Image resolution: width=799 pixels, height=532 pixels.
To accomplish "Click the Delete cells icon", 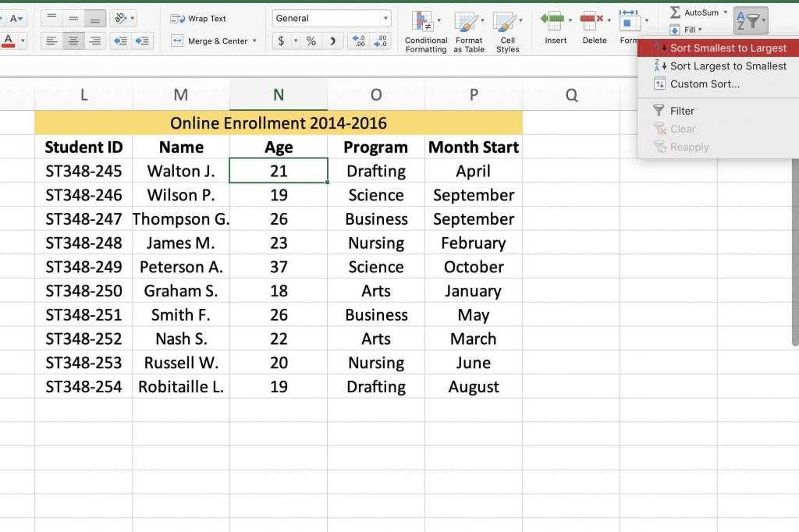I will click(593, 21).
